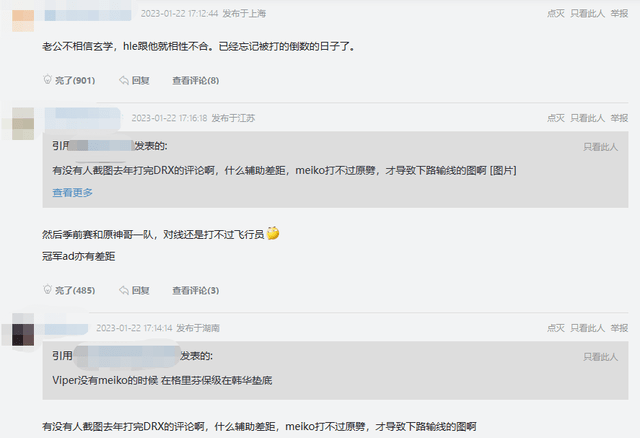Image resolution: width=640 pixels, height=438 pixels.
Task: Filter with 只看此人 on the first comment
Action: point(587,13)
